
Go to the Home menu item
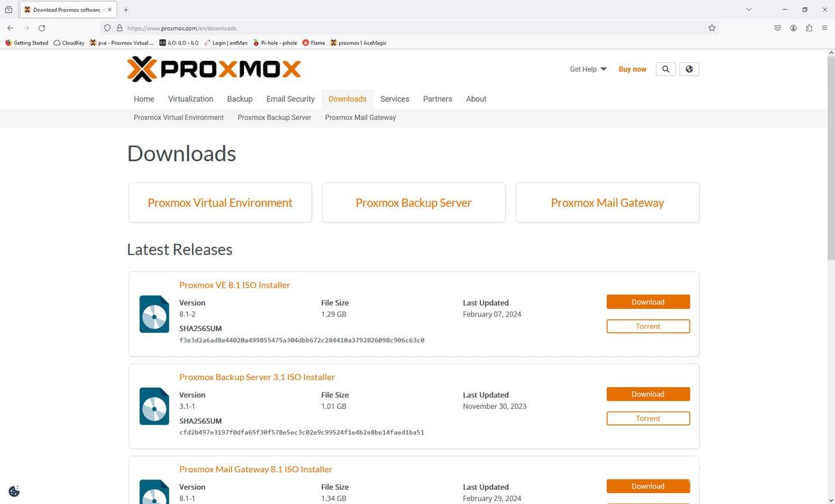pos(144,99)
